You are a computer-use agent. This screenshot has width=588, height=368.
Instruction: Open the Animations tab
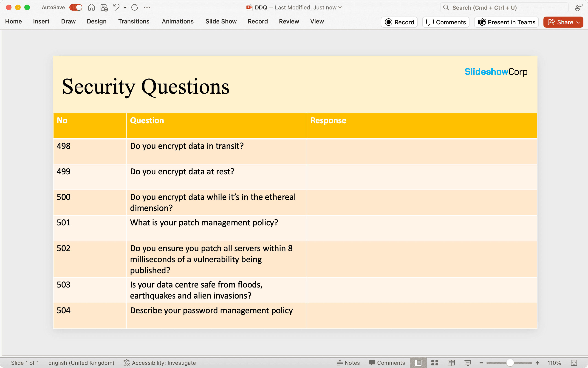(178, 22)
